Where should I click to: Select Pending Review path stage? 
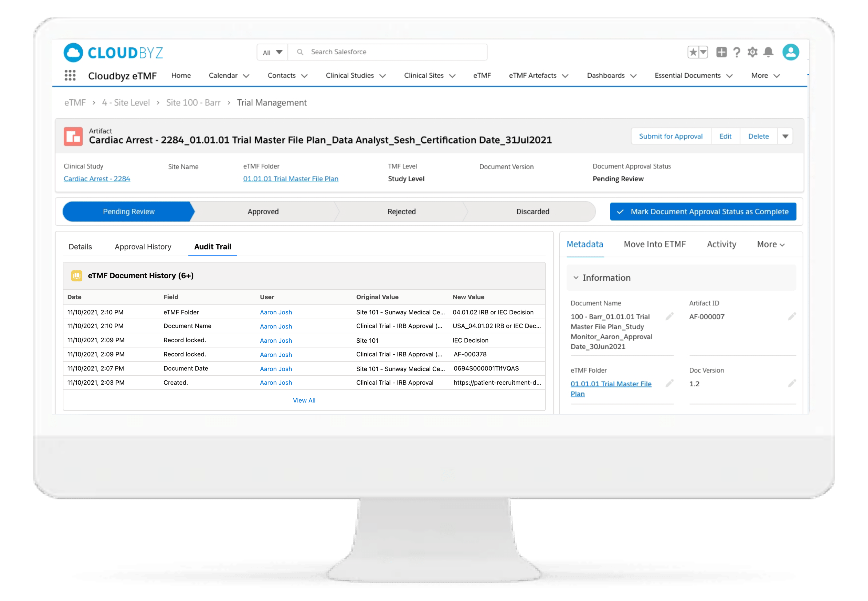click(x=128, y=212)
